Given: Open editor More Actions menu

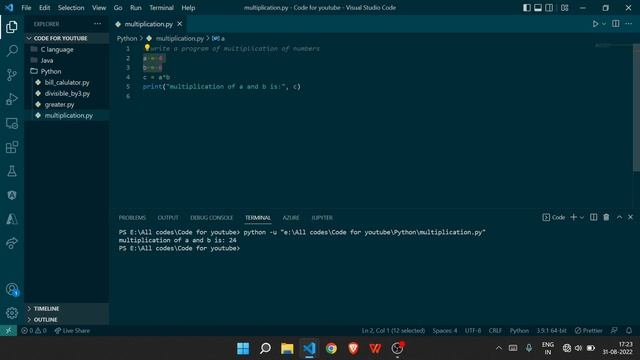Looking at the screenshot, I should point(629,24).
